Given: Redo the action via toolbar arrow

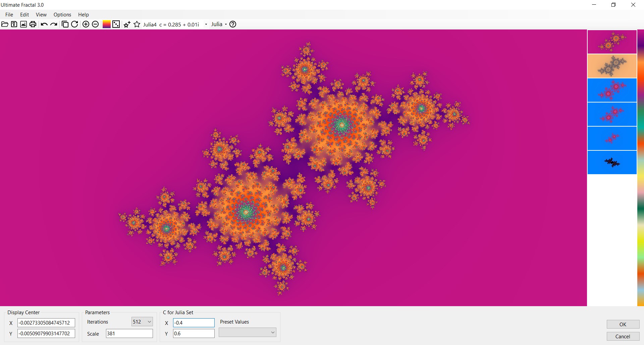Looking at the screenshot, I should (x=54, y=24).
